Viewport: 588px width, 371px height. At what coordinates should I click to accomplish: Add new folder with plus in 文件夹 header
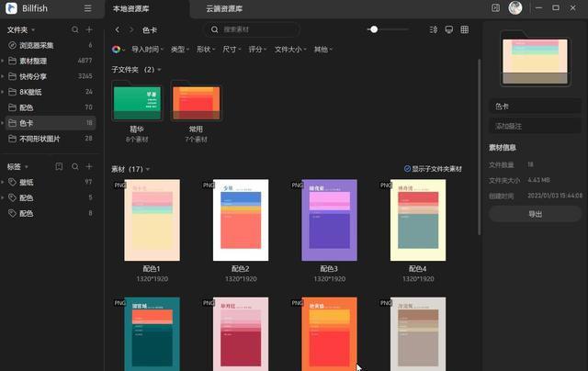click(x=89, y=29)
